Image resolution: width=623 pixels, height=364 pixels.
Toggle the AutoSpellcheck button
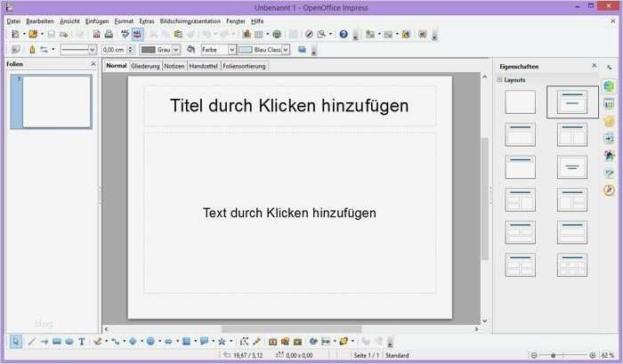pos(137,35)
